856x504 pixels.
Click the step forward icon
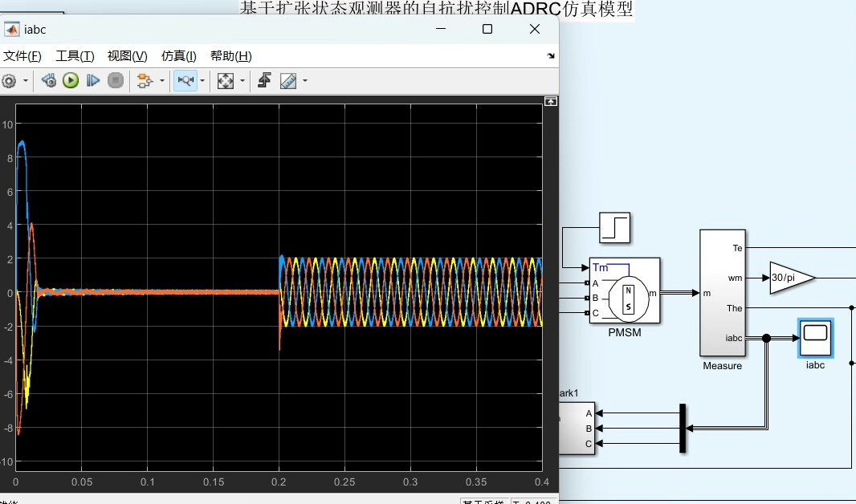93,81
